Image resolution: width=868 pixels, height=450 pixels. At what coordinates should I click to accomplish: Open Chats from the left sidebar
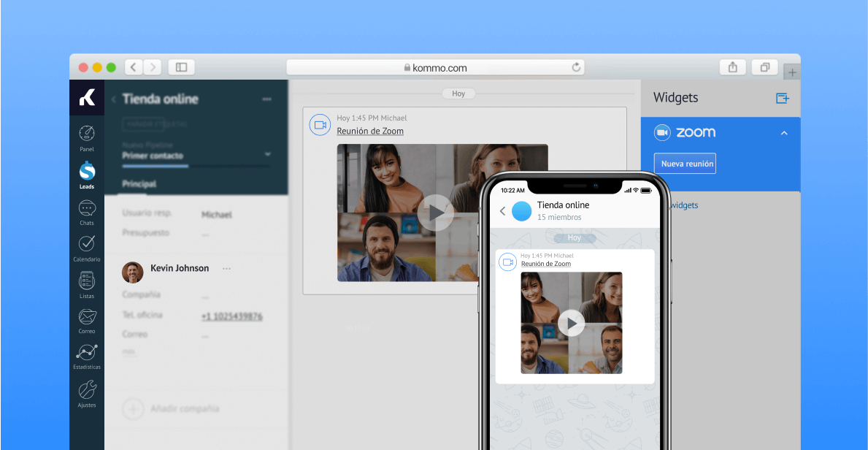click(87, 209)
